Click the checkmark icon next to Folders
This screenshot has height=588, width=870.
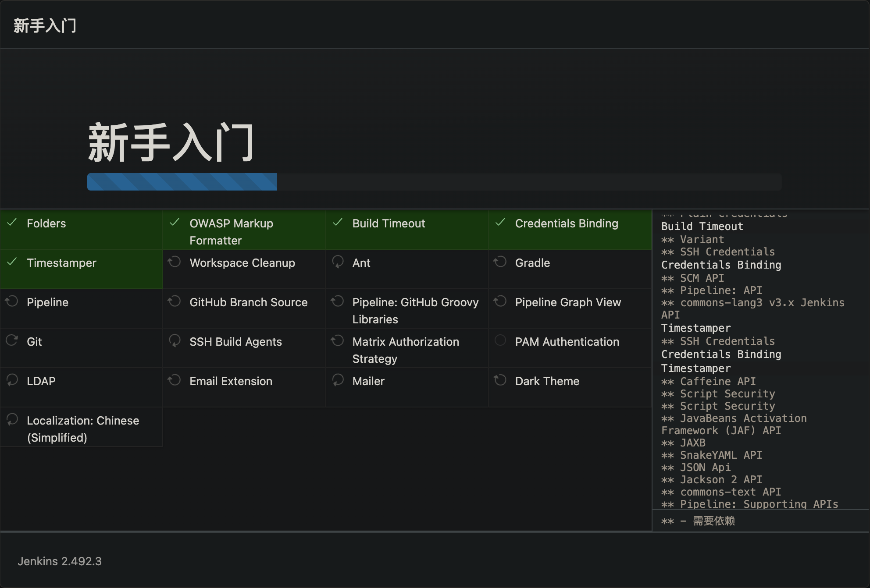[x=12, y=222]
